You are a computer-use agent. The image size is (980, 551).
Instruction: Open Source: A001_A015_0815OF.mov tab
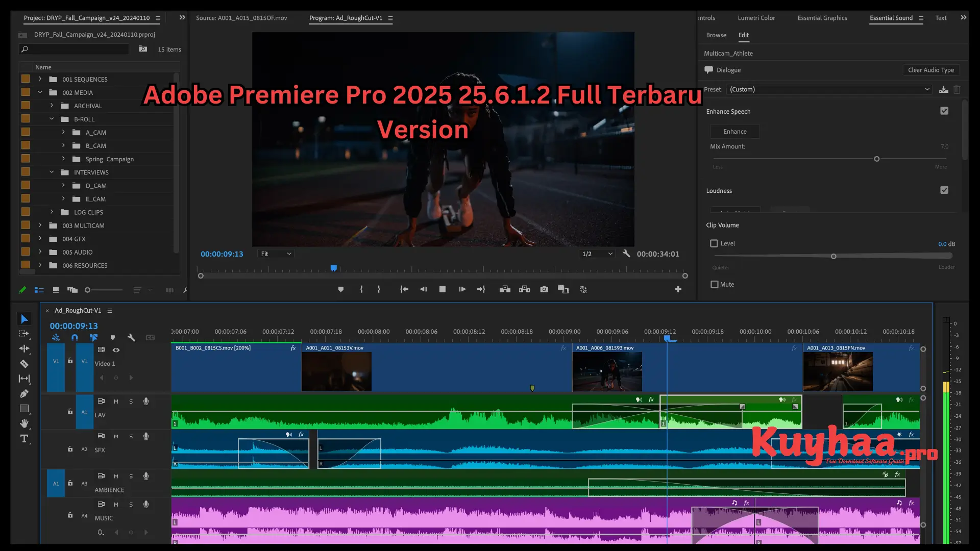coord(241,18)
